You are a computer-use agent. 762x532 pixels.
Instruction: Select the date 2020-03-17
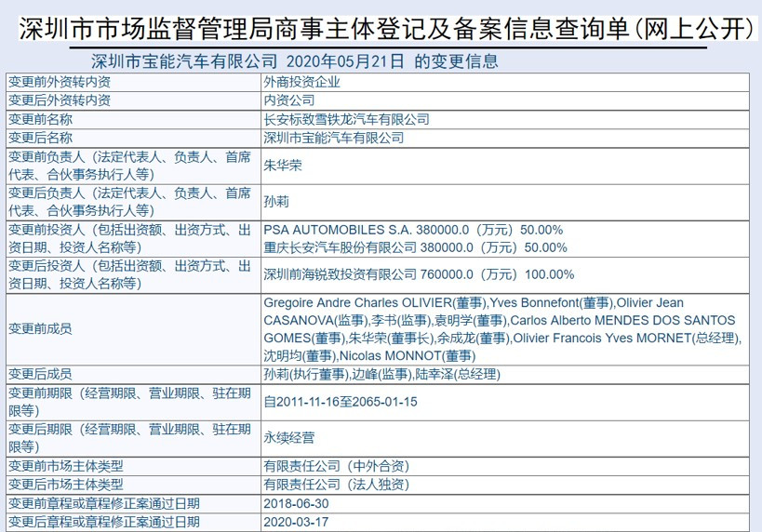tap(296, 523)
